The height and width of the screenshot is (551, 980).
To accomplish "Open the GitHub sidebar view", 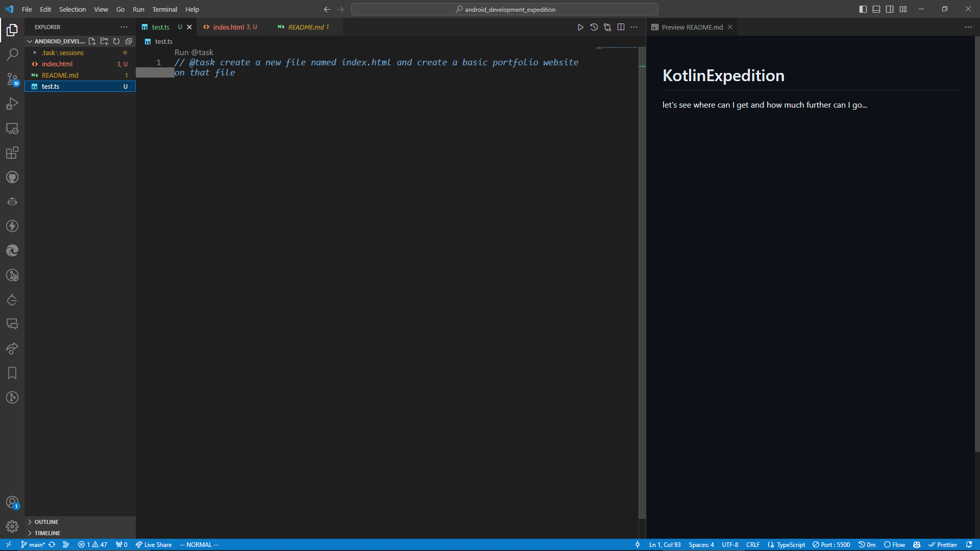I will pyautogui.click(x=12, y=177).
